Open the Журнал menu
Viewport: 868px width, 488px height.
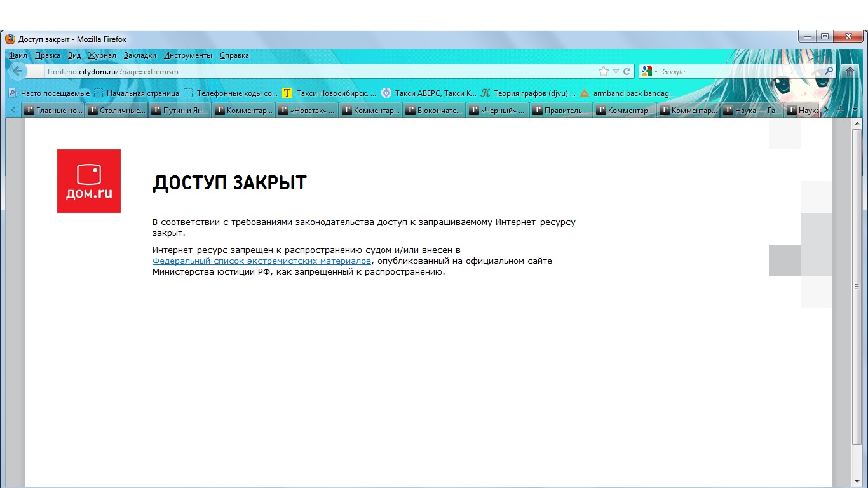(102, 55)
